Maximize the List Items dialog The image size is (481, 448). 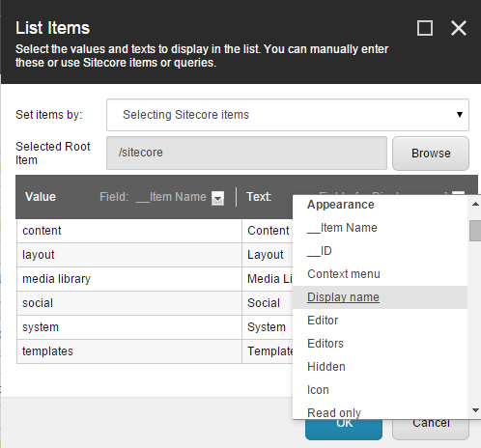425,28
